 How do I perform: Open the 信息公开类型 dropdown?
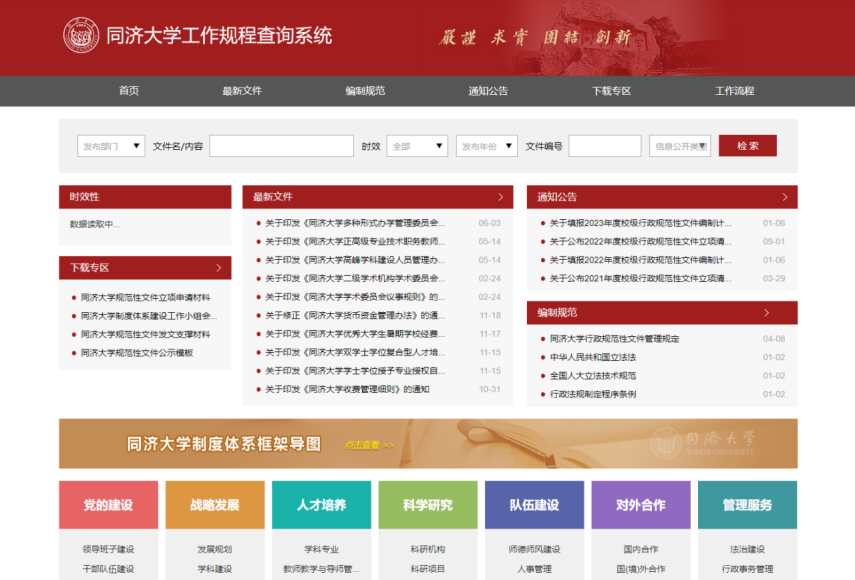click(x=680, y=146)
